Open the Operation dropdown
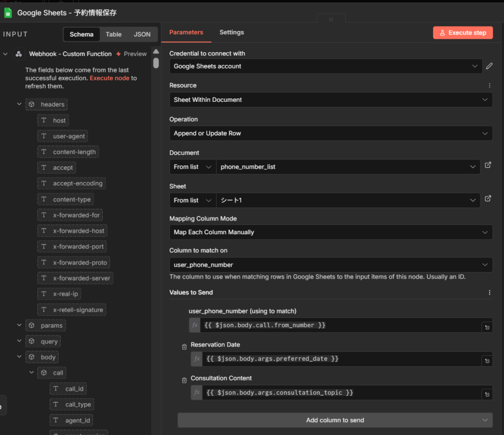Viewport: 504px width, 435px height. 330,133
